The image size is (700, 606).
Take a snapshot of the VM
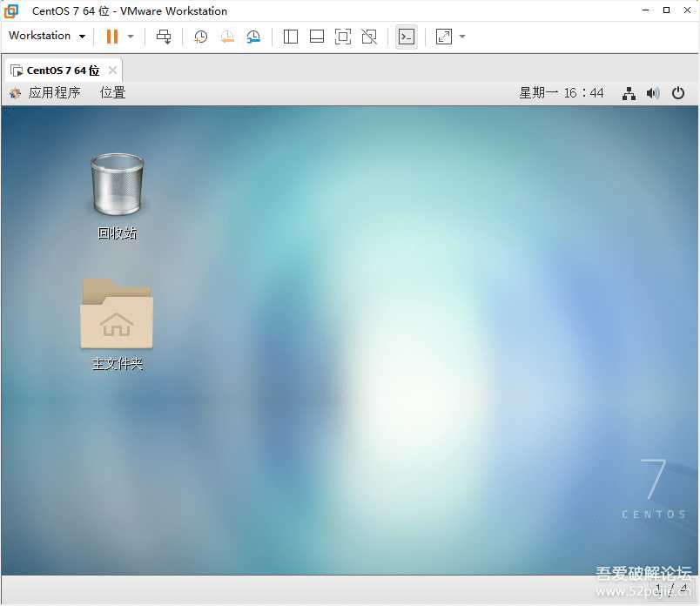click(x=200, y=37)
